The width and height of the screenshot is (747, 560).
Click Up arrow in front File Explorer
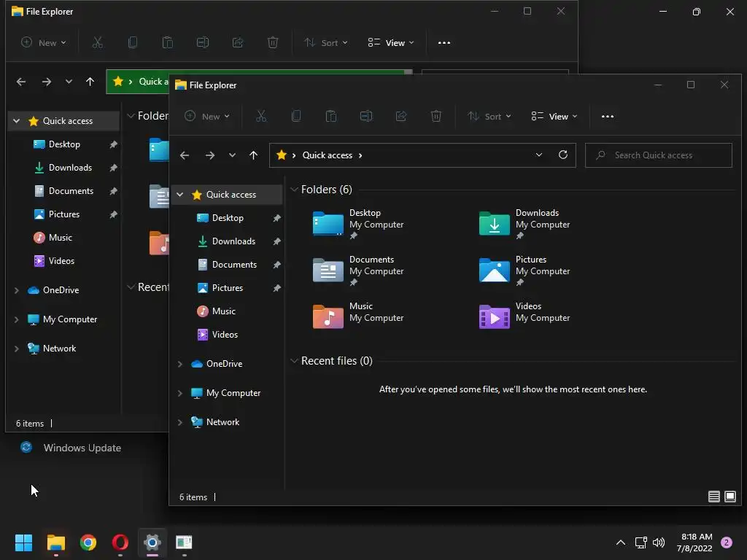tap(253, 155)
